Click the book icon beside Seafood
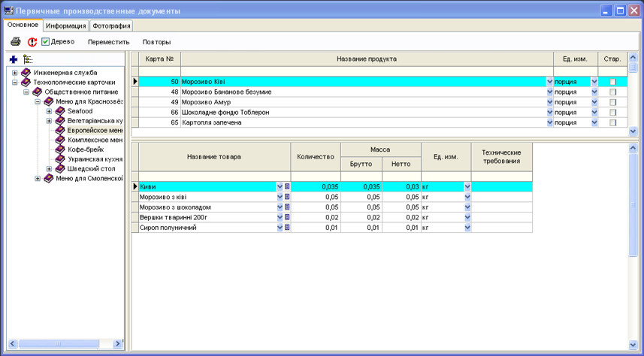 click(60, 111)
